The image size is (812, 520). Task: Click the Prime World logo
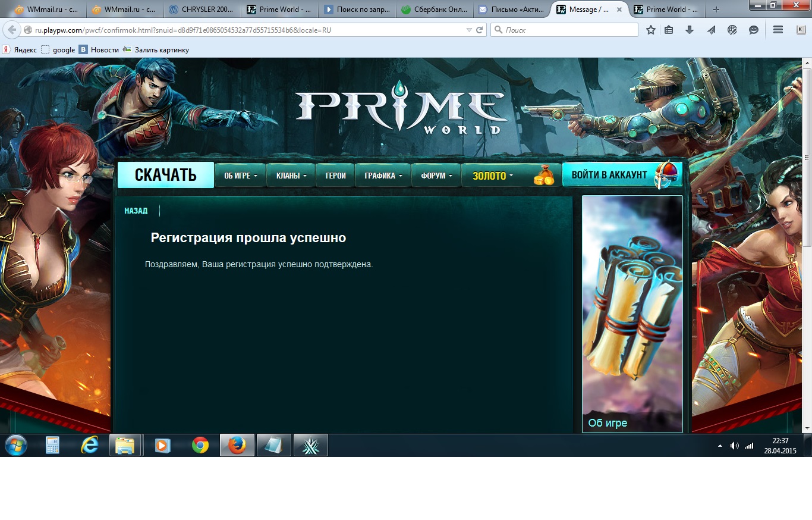coord(402,107)
